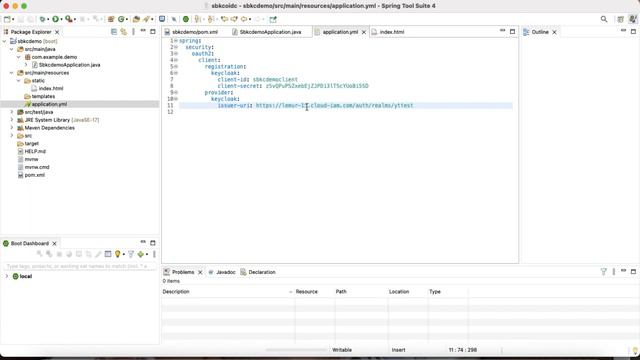The width and height of the screenshot is (640, 360).
Task: Expand the JRE System Library node
Action: (x=11, y=120)
